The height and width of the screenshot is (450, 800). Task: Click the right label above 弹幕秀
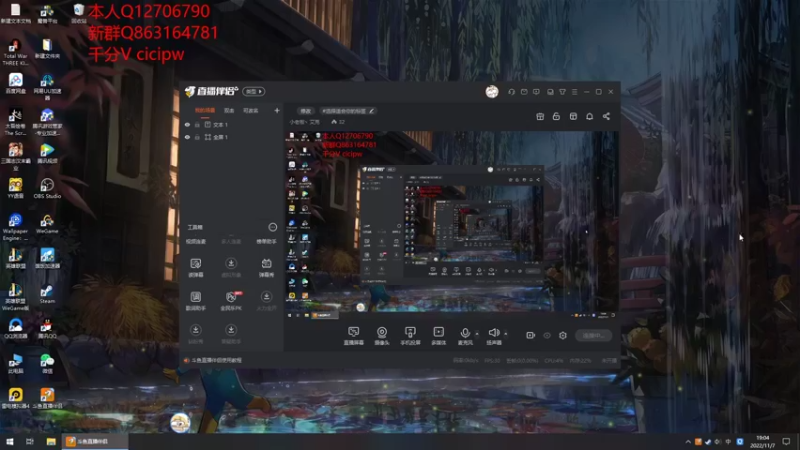pyautogui.click(x=266, y=242)
